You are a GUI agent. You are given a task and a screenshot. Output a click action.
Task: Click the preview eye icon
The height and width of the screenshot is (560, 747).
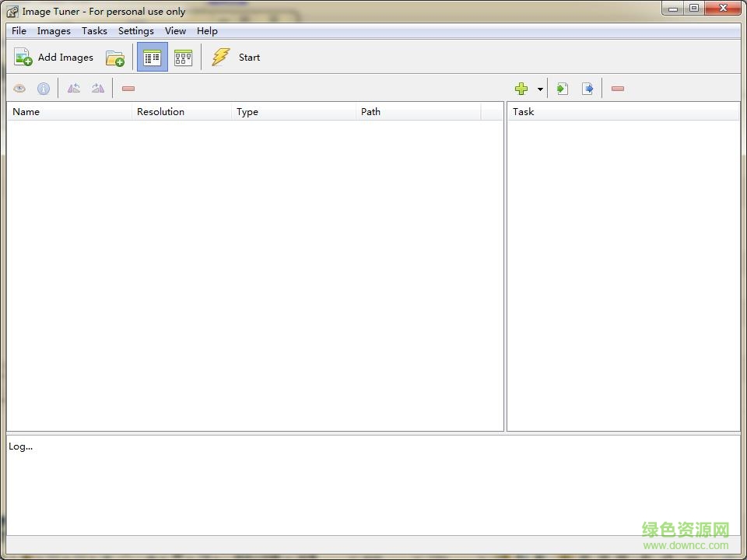[x=19, y=89]
